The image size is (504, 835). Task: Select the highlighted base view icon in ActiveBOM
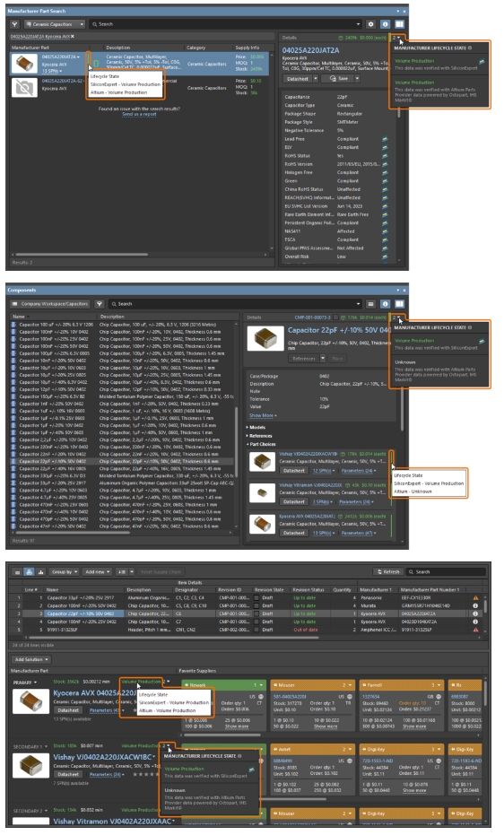tap(29, 571)
